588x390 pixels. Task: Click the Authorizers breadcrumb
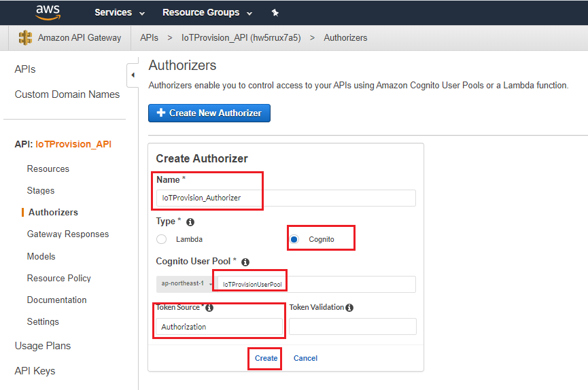coord(345,38)
